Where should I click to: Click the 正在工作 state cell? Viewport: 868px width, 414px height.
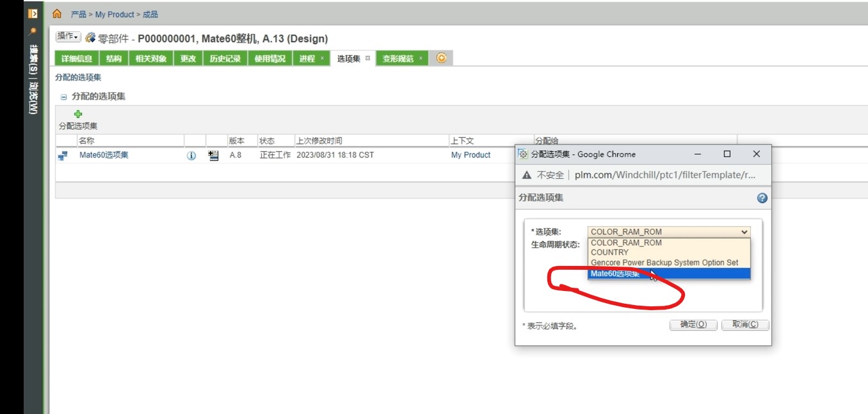click(275, 155)
